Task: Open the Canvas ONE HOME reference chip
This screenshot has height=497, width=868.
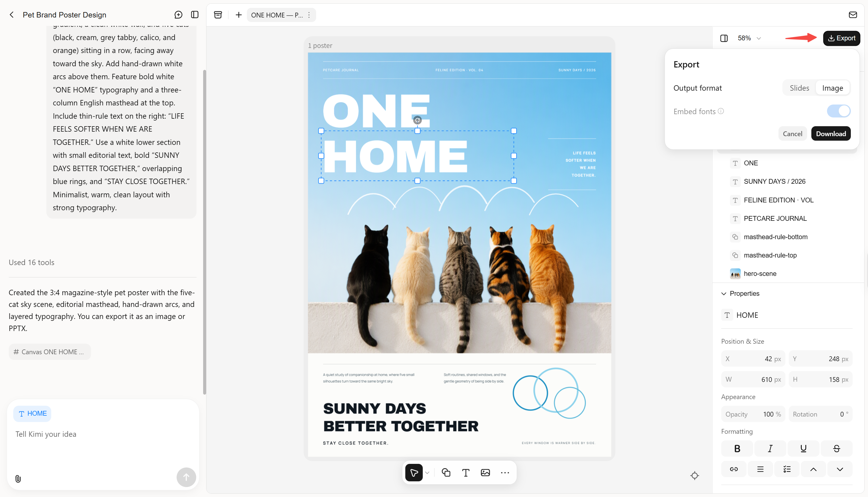Action: pos(49,352)
